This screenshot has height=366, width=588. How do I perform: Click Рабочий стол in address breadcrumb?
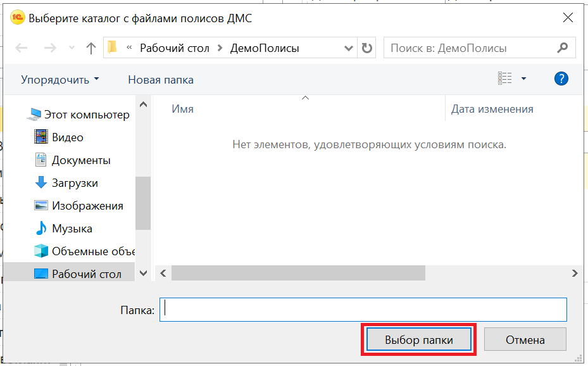174,48
